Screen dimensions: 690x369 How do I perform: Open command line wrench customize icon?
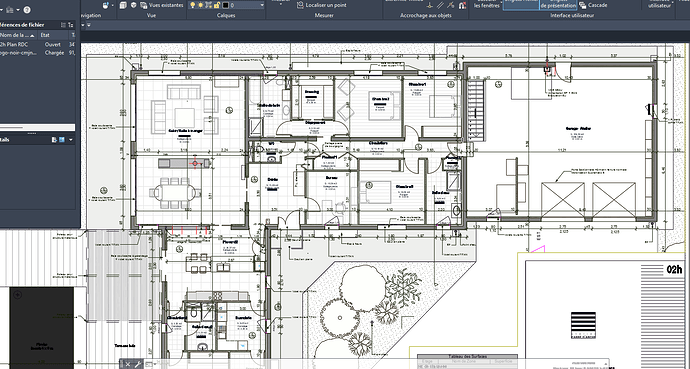click(137, 364)
